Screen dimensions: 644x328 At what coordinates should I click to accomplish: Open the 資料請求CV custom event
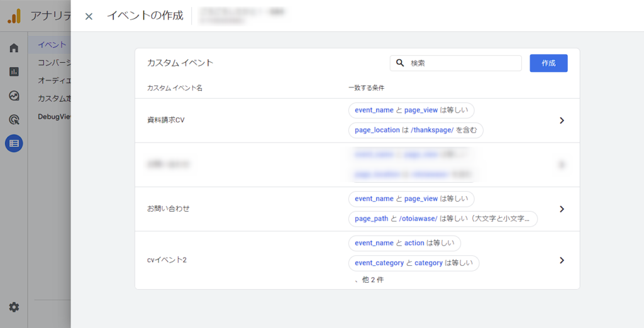pyautogui.click(x=166, y=120)
